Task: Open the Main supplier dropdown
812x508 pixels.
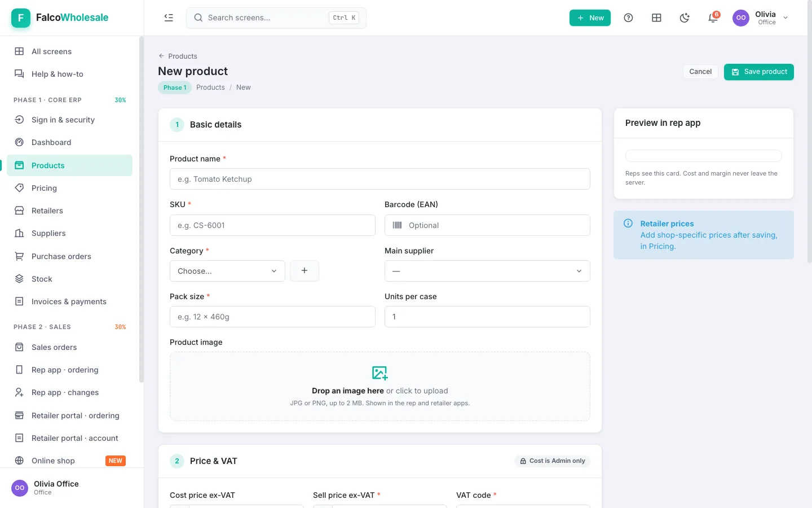Action: [x=487, y=271]
